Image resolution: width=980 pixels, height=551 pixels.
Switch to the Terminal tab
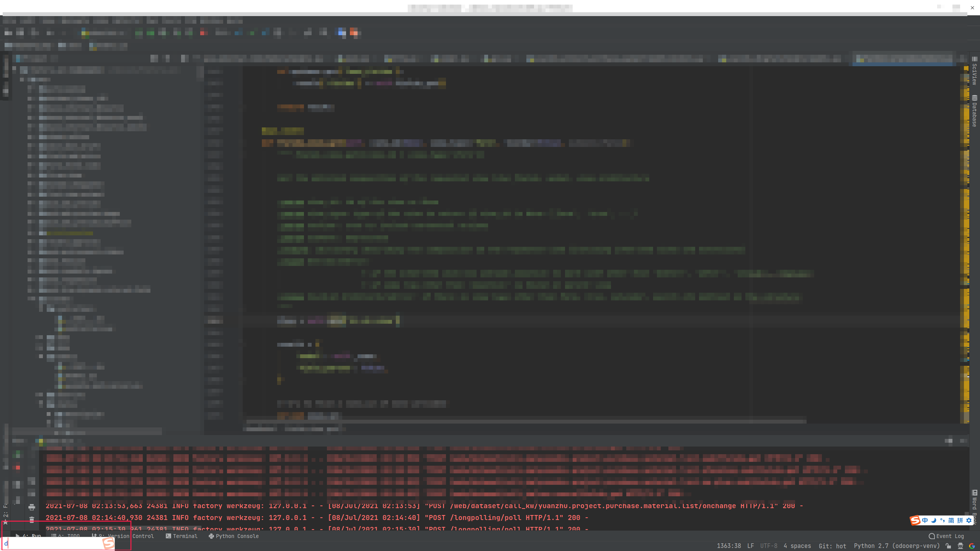[181, 536]
